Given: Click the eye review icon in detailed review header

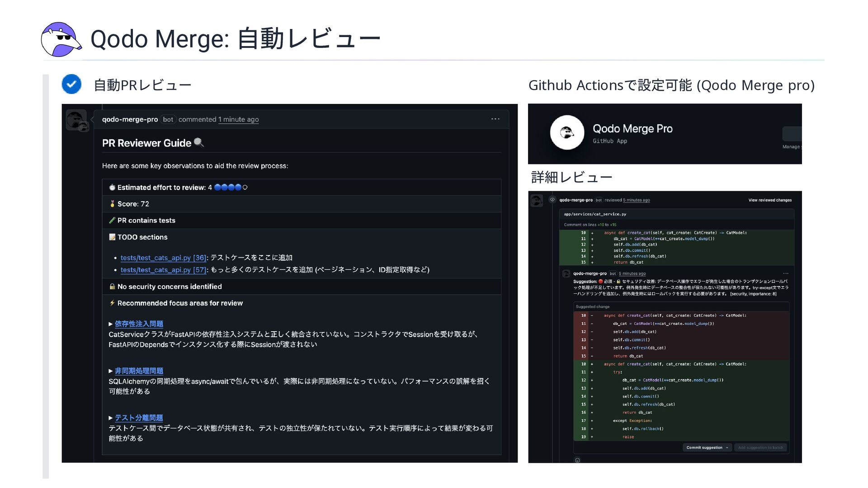Looking at the screenshot, I should point(552,199).
